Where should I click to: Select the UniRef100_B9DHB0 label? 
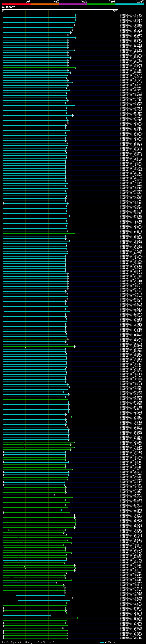click(131, 40)
